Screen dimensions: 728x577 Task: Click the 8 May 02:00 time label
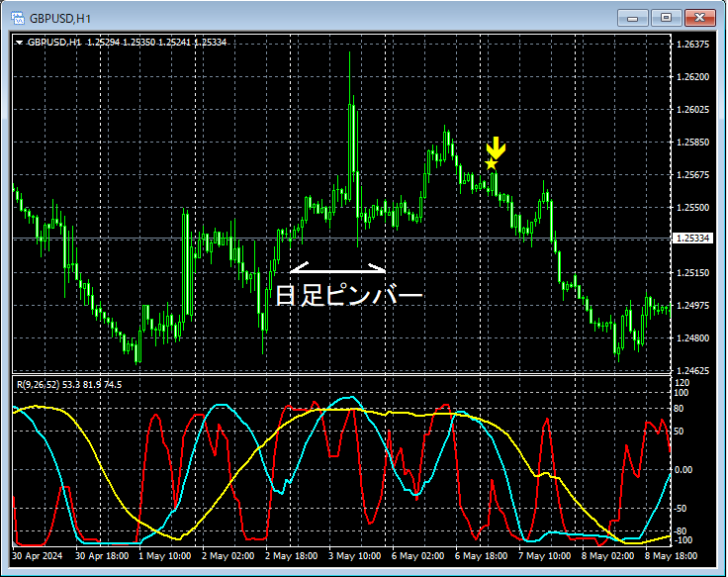click(607, 556)
